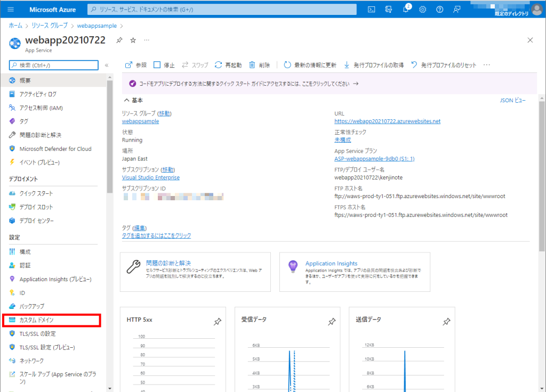The image size is (546, 392).
Task: Open アクセス制御 (IAM) menu item
Action: tap(53, 108)
